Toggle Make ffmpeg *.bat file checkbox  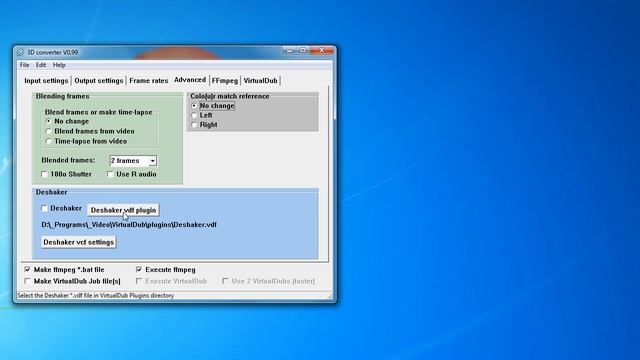(x=27, y=270)
